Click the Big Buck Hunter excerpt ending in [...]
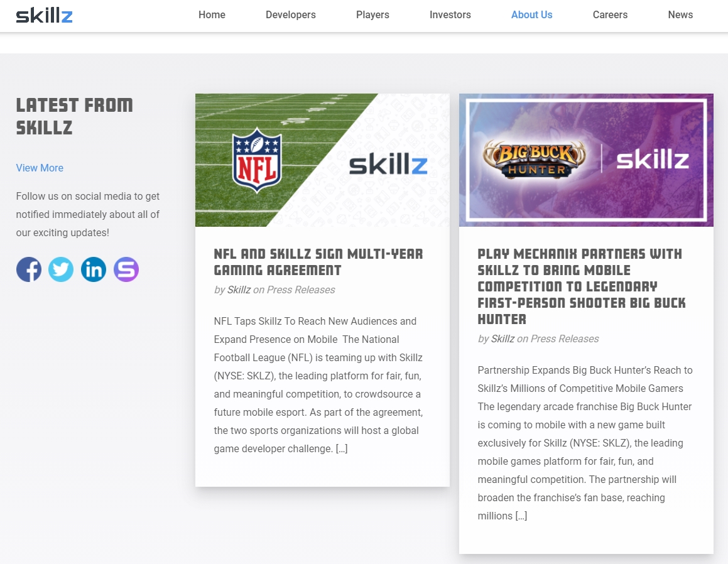728x564 pixels. (585, 443)
